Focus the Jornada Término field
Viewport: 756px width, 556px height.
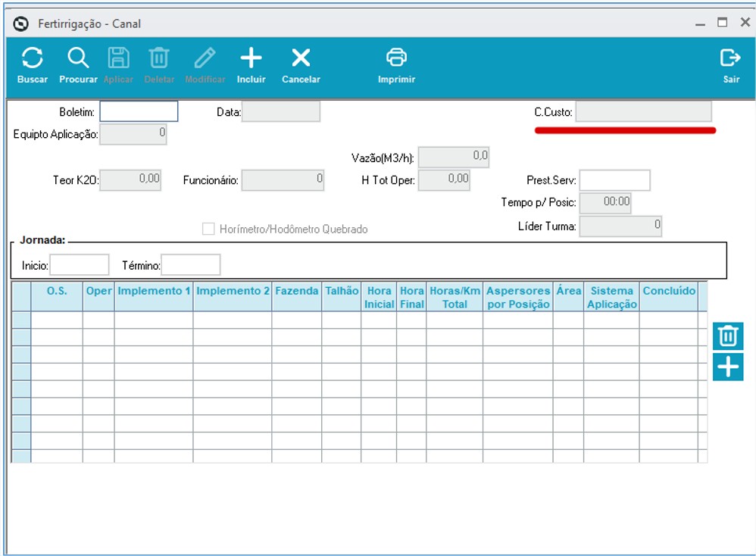pyautogui.click(x=190, y=264)
